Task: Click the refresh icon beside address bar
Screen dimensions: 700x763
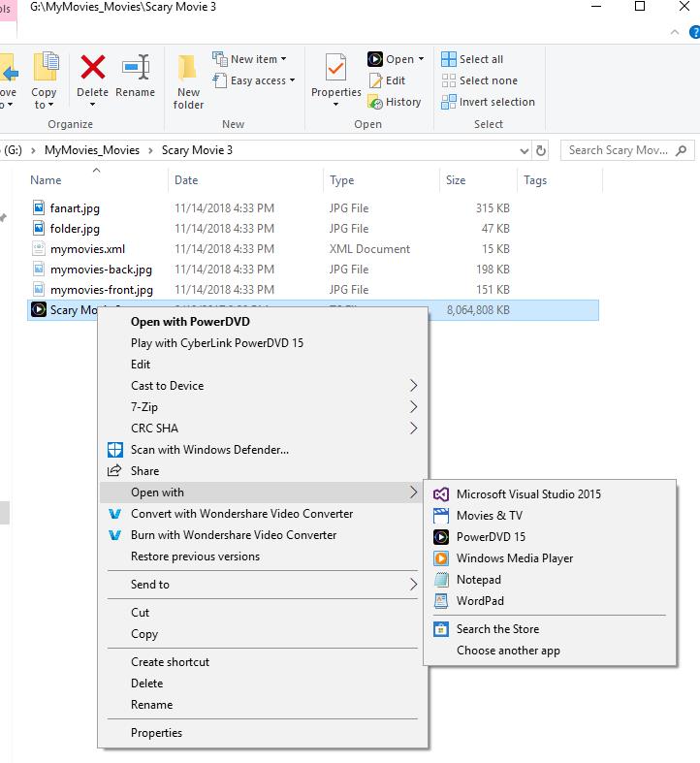Action: point(540,150)
